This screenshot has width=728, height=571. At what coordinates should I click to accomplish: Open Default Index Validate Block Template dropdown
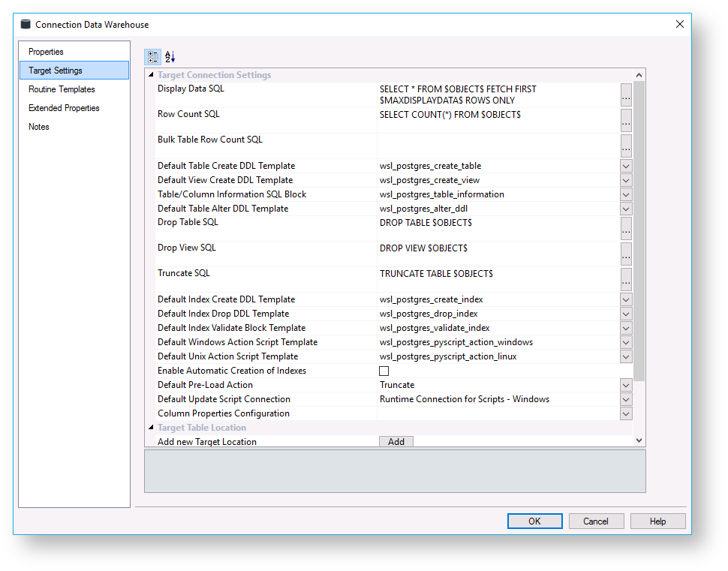(626, 328)
